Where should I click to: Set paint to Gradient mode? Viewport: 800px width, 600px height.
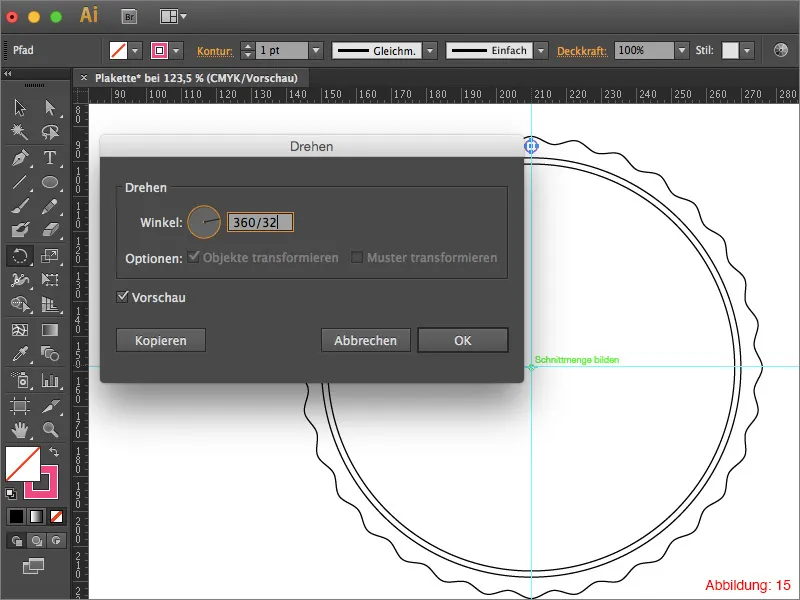36,516
